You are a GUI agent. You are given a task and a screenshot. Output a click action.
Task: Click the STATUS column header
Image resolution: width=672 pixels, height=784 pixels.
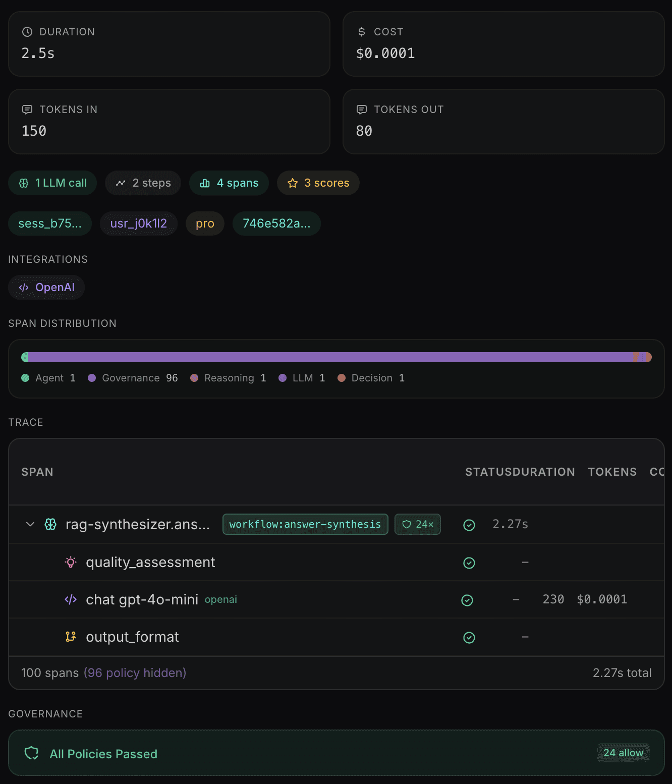489,472
